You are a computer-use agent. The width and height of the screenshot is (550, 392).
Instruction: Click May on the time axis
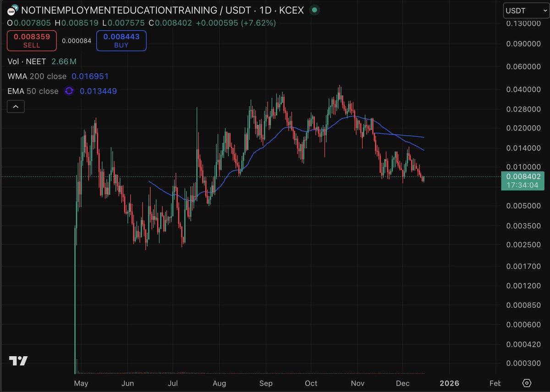coord(81,383)
